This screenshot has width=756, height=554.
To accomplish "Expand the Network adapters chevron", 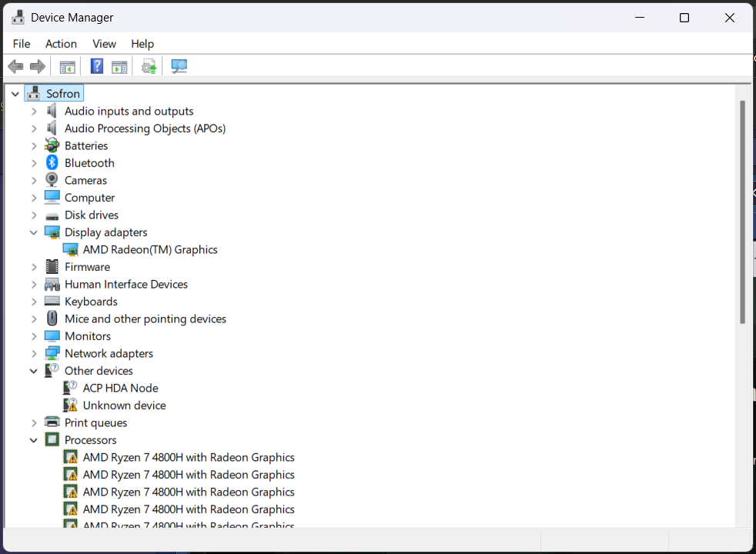I will click(x=34, y=354).
